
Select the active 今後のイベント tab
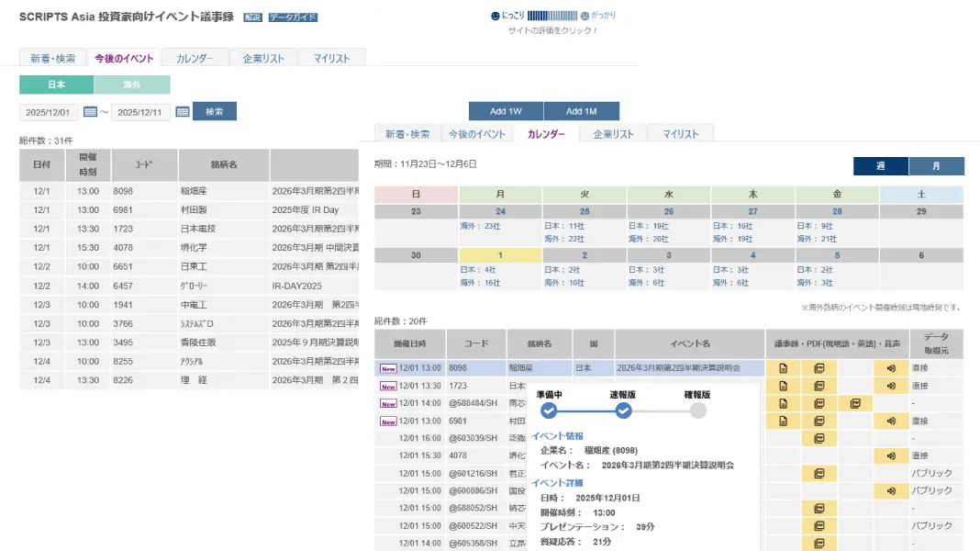(124, 58)
